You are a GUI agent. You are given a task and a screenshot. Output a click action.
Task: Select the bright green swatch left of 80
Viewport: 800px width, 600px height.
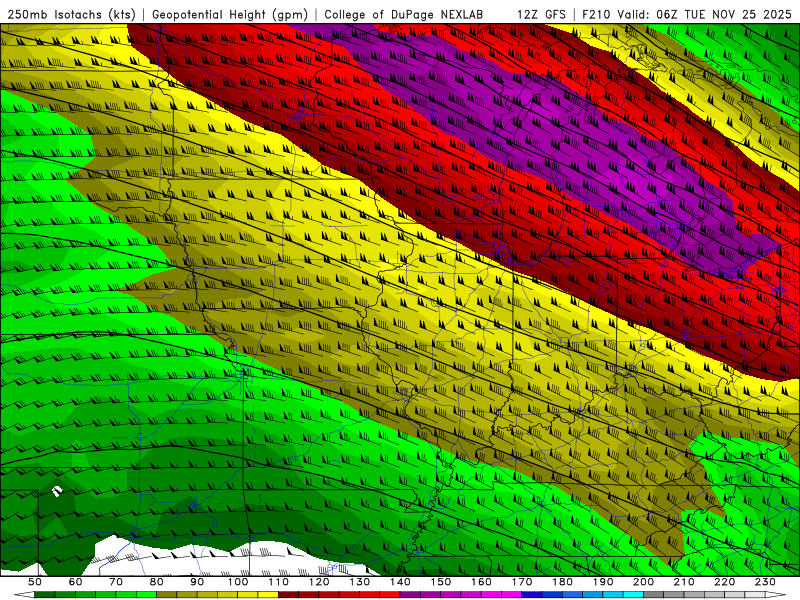pyautogui.click(x=146, y=594)
